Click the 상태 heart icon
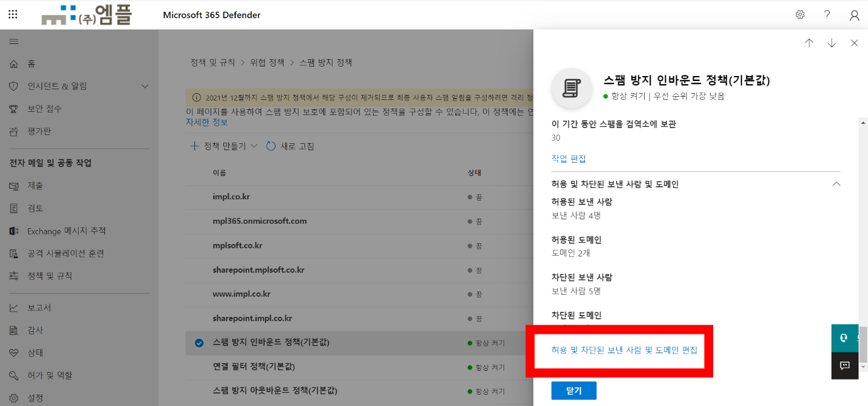 14,353
